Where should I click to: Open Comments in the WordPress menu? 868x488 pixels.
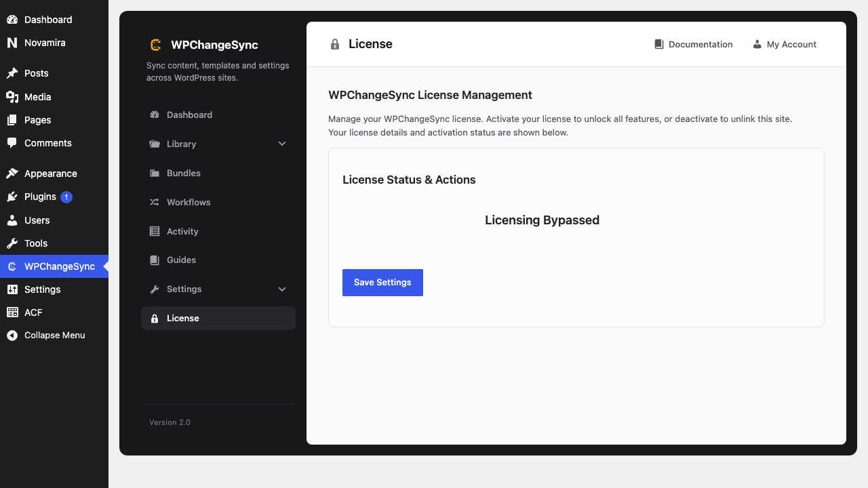coord(54,143)
